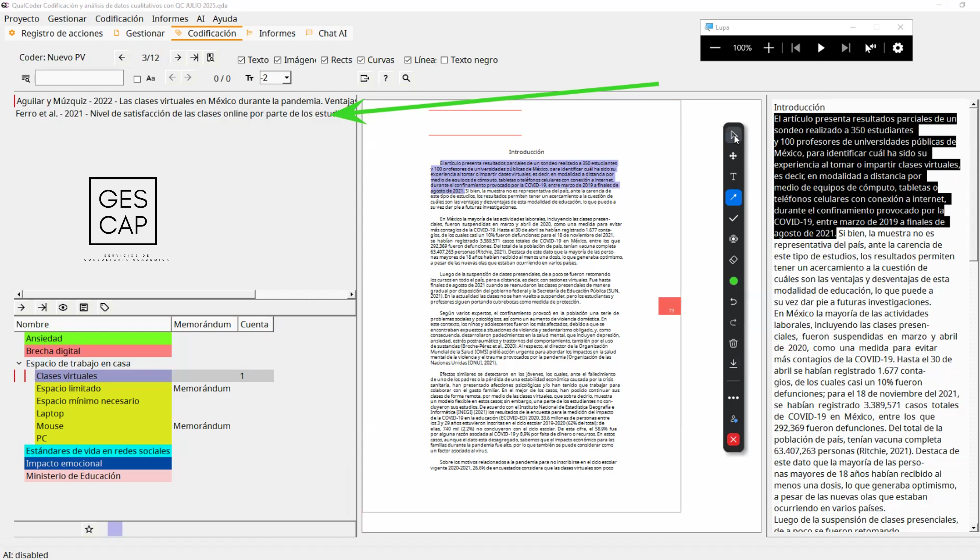Open the three-dot more options in annotation toolbar
Screen dimensions: 980x560
click(733, 398)
